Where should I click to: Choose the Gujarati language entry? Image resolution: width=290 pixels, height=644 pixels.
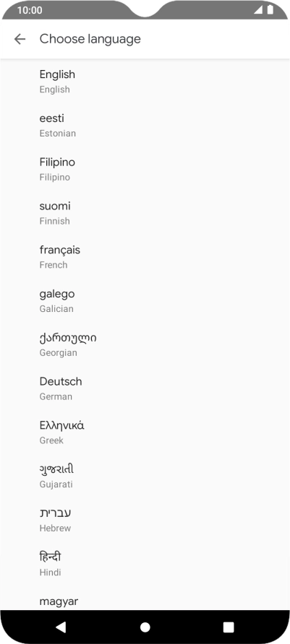tap(145, 477)
